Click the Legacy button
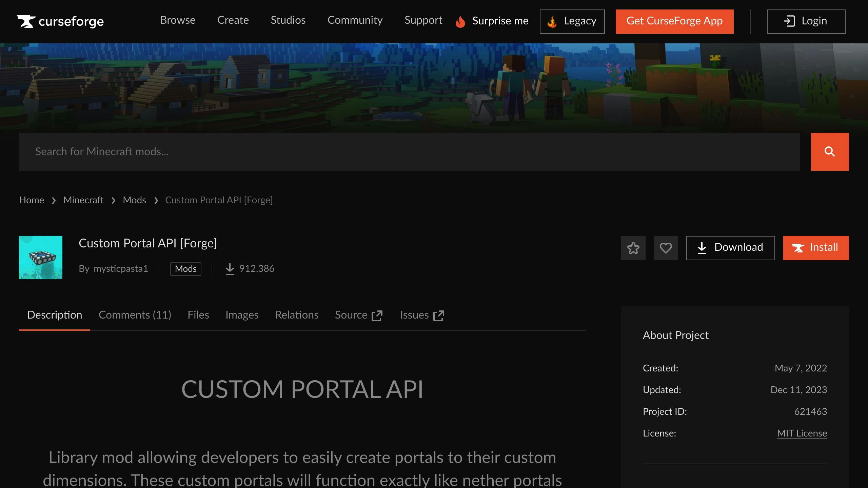 pos(572,21)
